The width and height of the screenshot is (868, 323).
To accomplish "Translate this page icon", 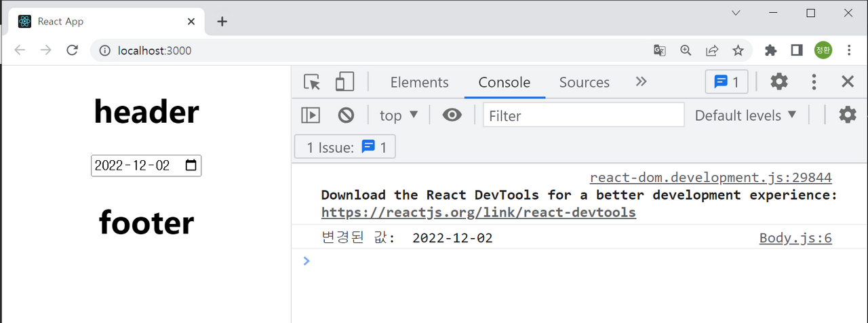I will point(659,50).
